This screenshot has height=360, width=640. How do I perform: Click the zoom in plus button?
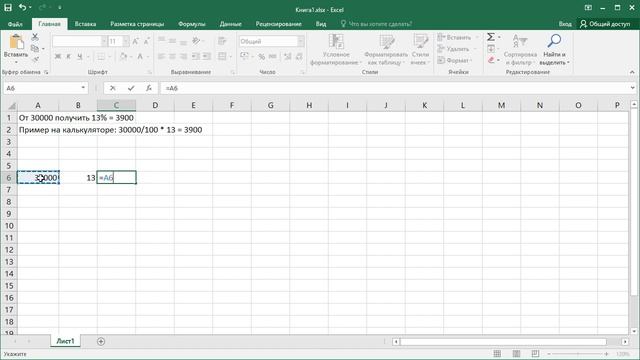click(607, 353)
